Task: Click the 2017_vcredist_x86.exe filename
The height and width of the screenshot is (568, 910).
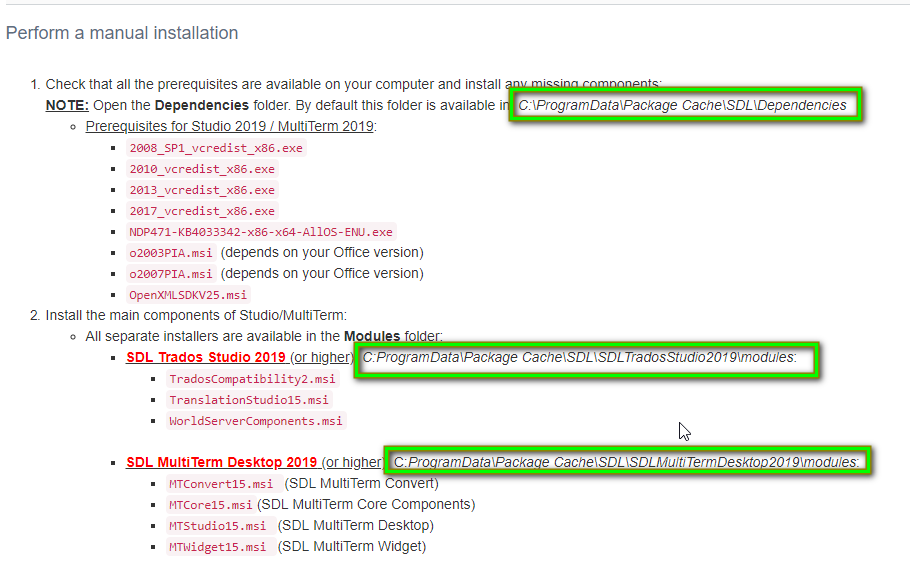Action: point(201,211)
